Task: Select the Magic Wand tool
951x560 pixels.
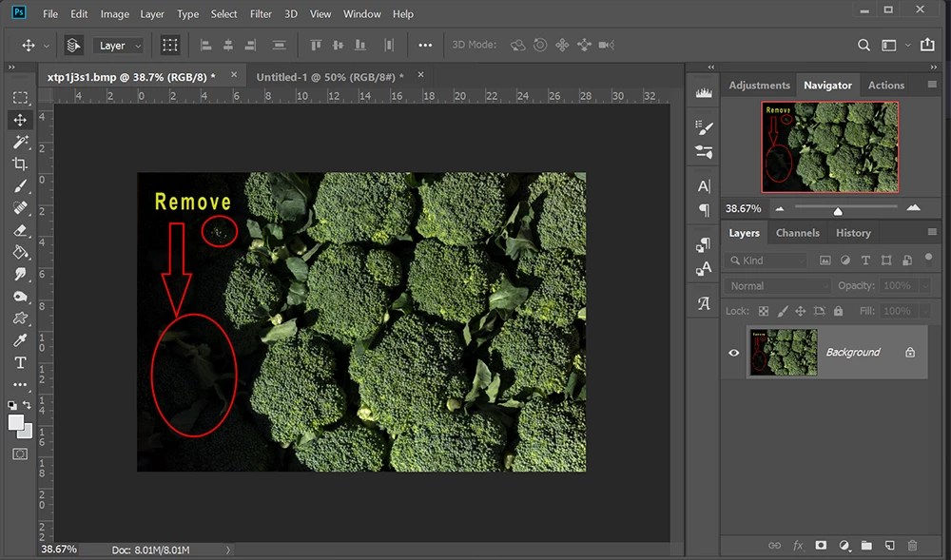Action: click(x=20, y=142)
